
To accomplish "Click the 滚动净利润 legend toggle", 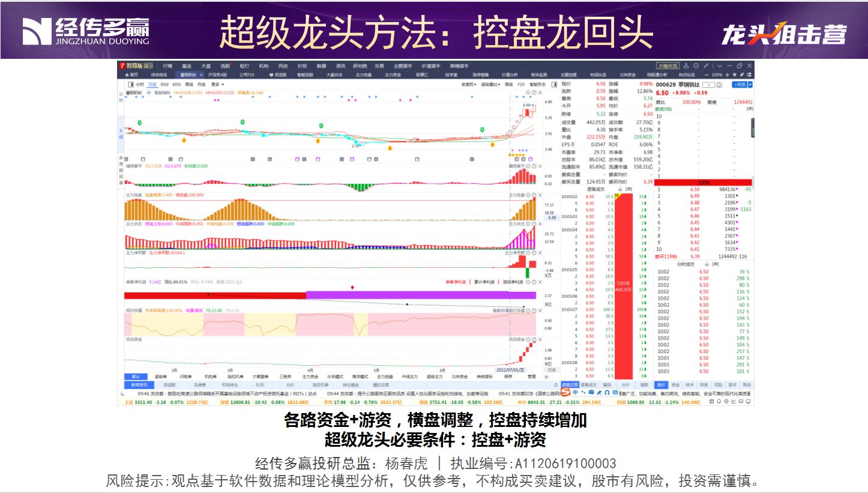I will (x=513, y=282).
